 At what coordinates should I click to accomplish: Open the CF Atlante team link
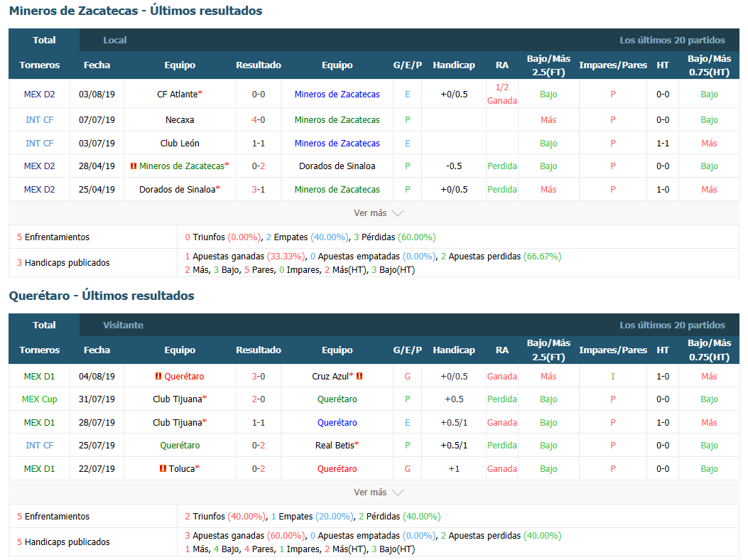point(178,95)
